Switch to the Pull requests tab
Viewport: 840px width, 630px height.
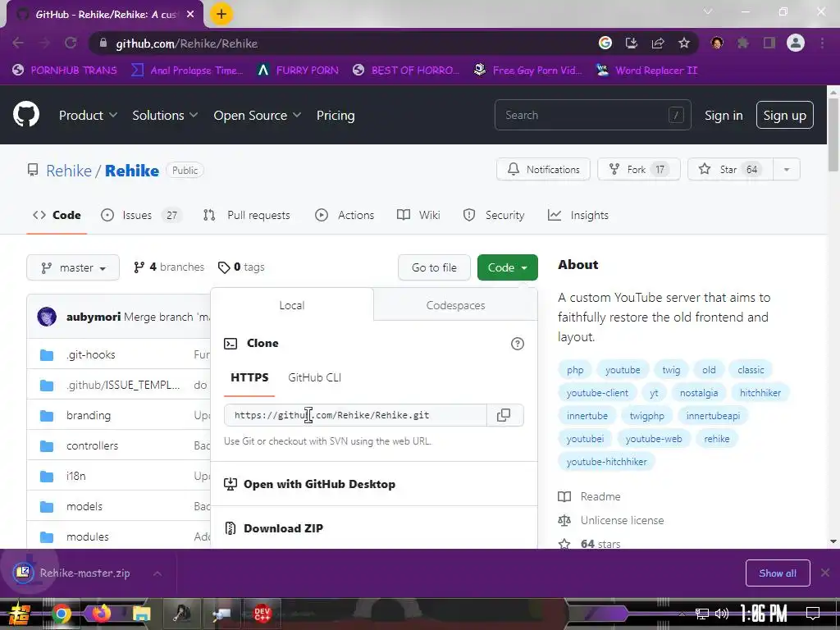click(246, 216)
